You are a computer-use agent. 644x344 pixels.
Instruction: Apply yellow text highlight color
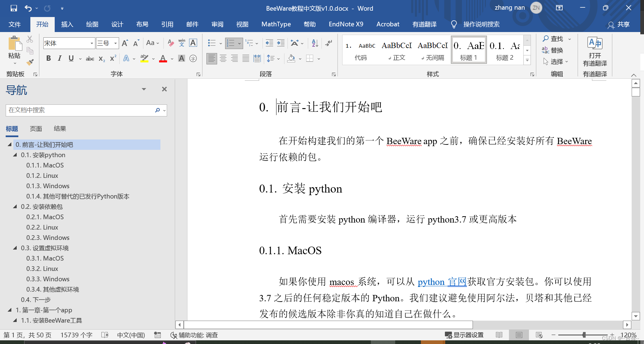click(x=144, y=59)
